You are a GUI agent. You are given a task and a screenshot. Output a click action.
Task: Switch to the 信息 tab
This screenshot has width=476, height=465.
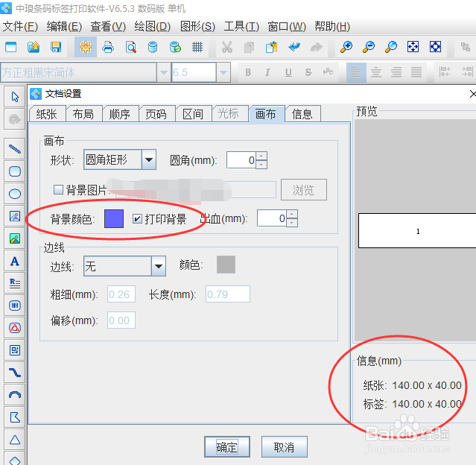[x=302, y=114]
